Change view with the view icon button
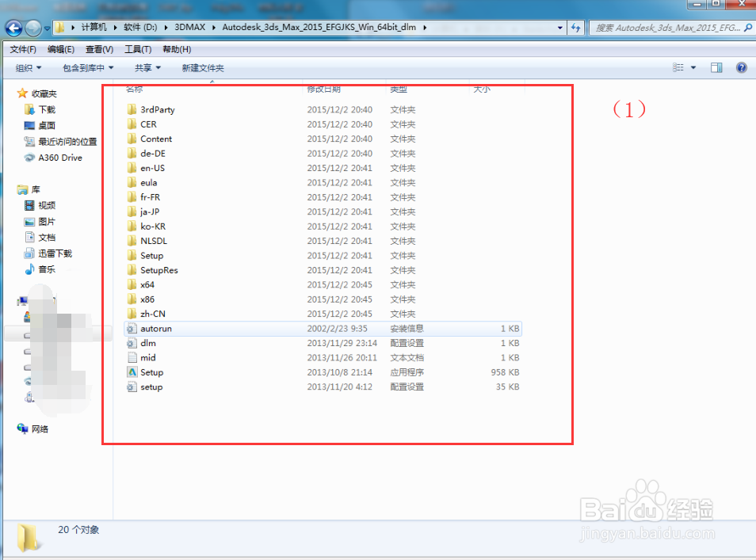756x560 pixels. point(678,67)
